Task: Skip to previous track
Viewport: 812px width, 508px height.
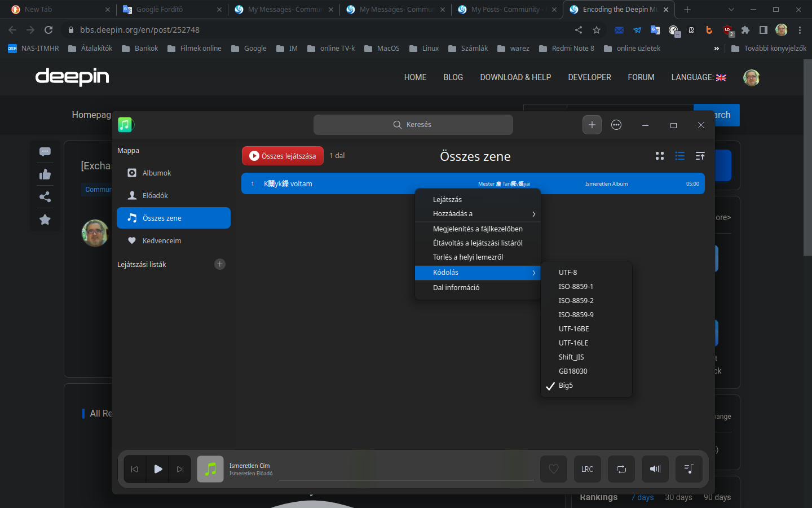Action: tap(135, 469)
